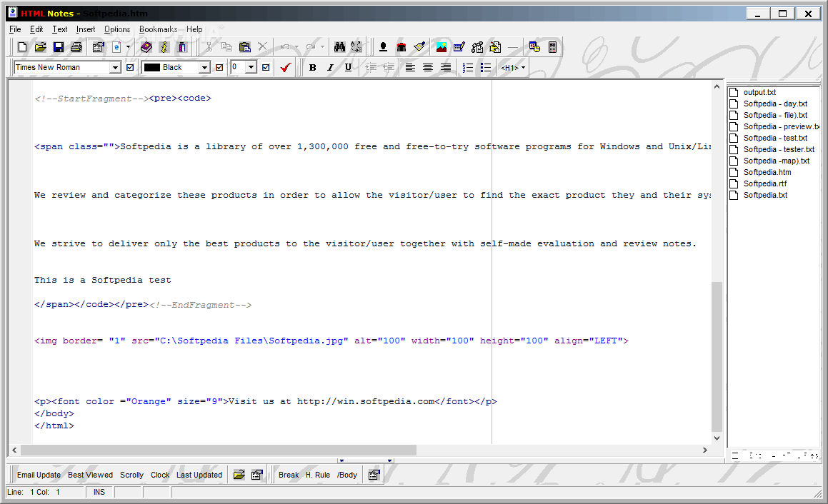Insert the Clock snippet

point(160,475)
